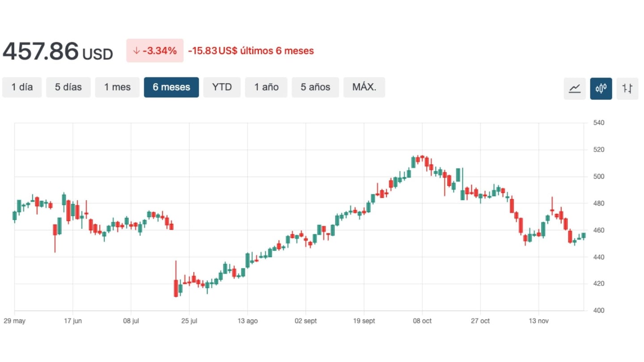644x362 pixels.
Task: Show the 5 días range
Action: pyautogui.click(x=68, y=87)
